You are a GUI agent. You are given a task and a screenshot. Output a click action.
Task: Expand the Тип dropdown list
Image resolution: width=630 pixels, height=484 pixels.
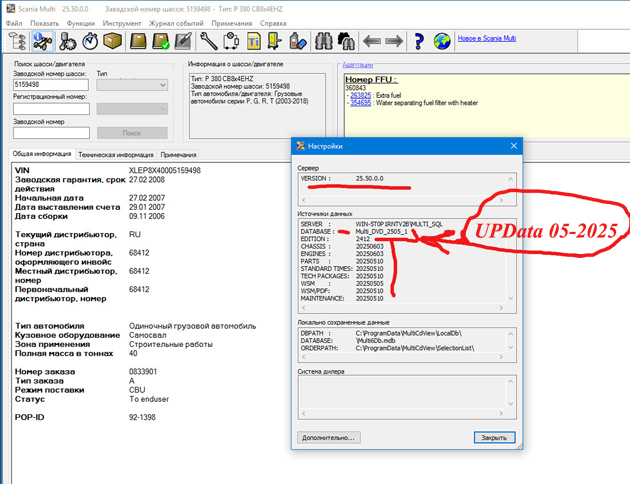tap(162, 86)
